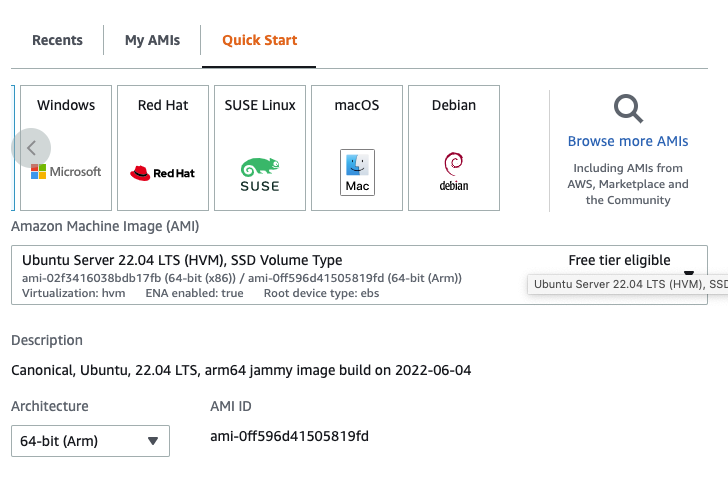Open the My AMIs tab
728x484 pixels.
(x=152, y=40)
